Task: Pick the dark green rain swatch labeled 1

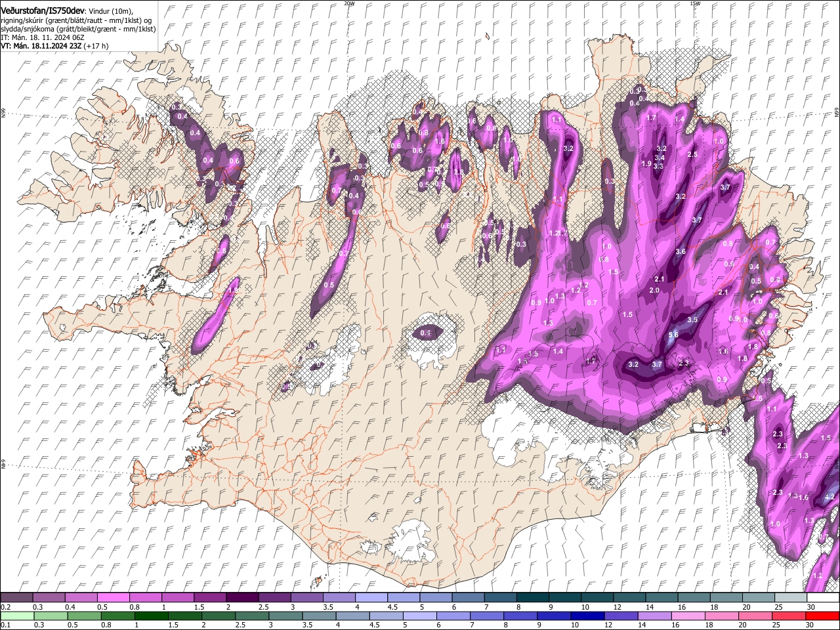Action: click(152, 616)
